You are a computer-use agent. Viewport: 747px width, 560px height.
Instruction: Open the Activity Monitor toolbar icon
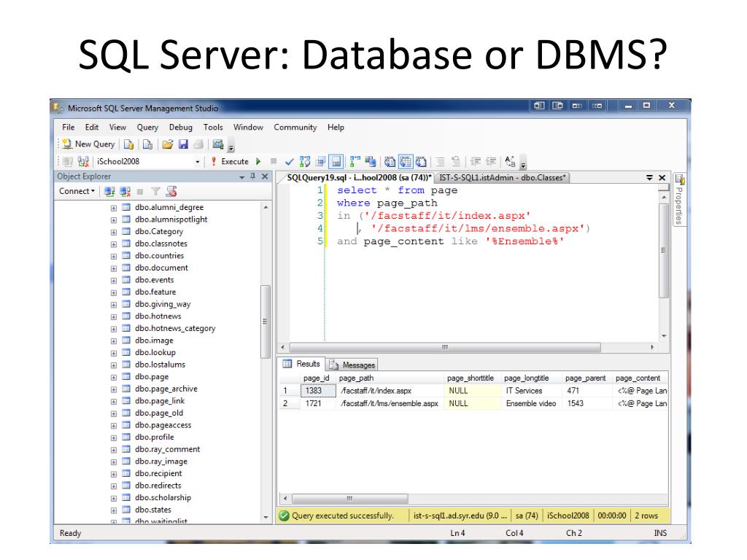[218, 144]
